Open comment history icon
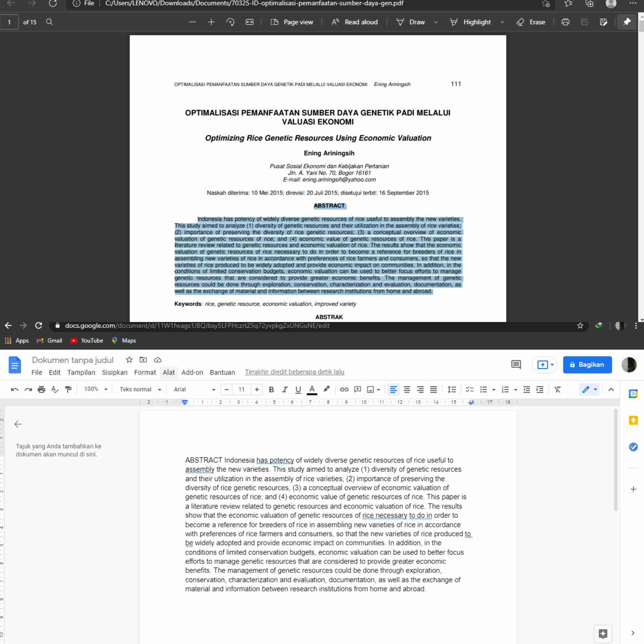Viewport: 644px width, 644px height. click(516, 365)
